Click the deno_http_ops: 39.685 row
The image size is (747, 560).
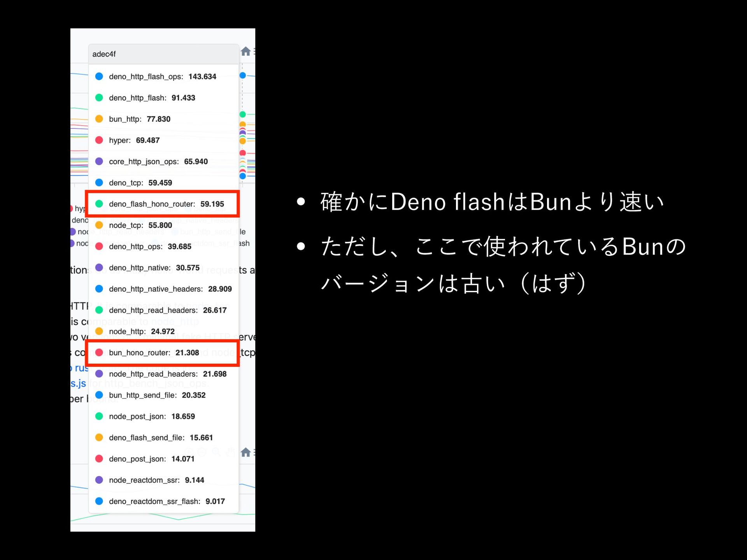pyautogui.click(x=163, y=247)
